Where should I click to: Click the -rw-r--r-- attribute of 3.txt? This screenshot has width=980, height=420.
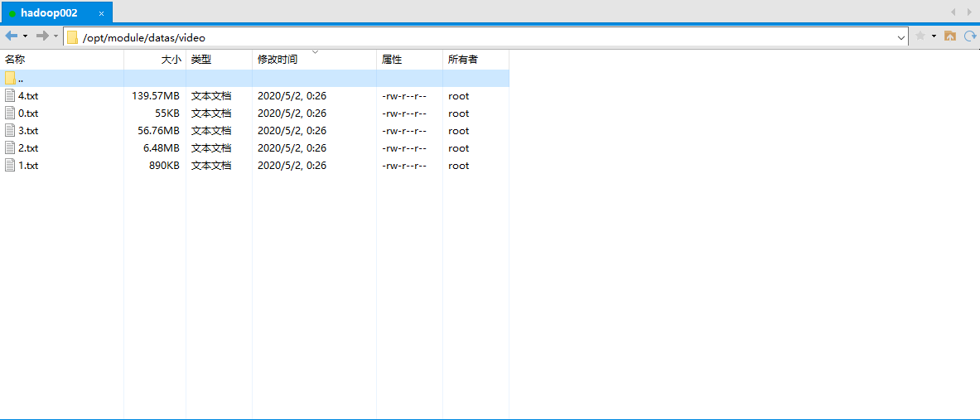pyautogui.click(x=404, y=131)
